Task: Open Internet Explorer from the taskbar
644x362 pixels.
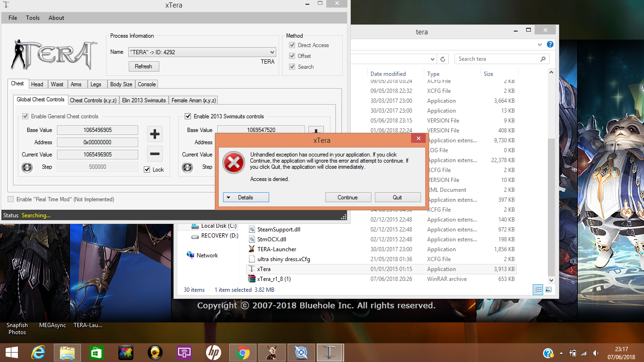Action: [x=38, y=353]
